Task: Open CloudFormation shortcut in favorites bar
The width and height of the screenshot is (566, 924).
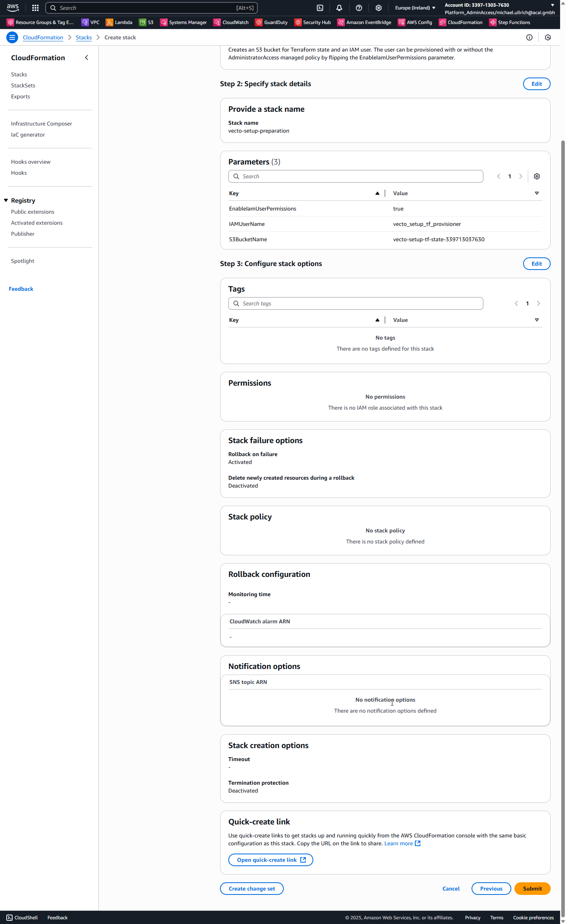Action: (x=461, y=22)
